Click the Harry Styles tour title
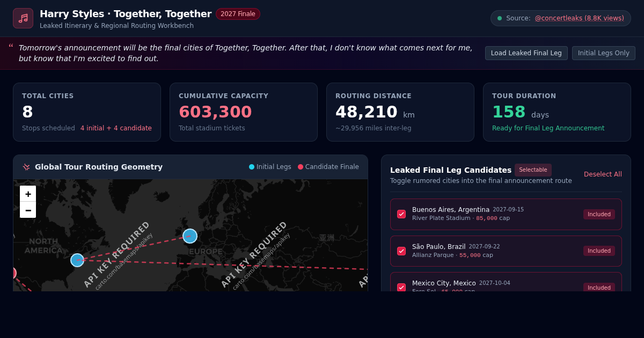 tap(126, 14)
